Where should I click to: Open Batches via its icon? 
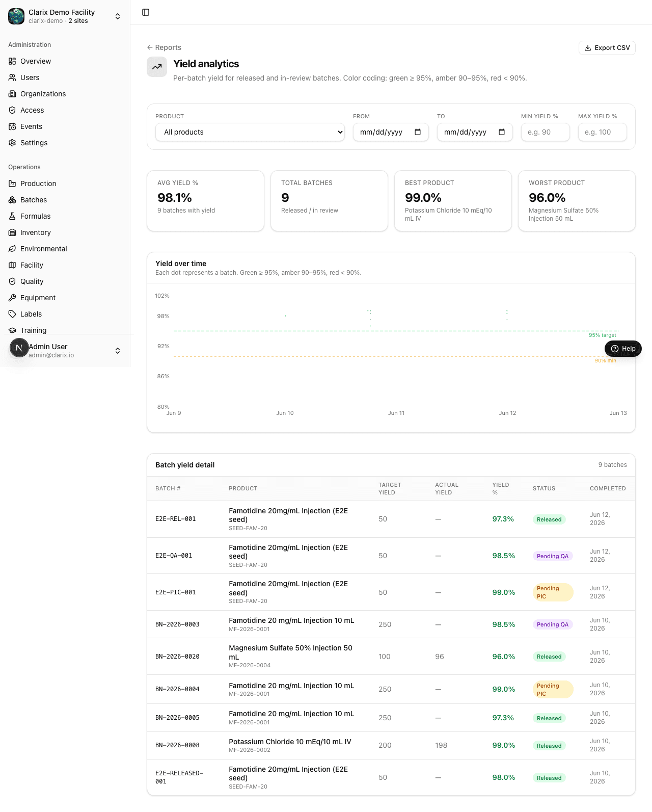(12, 200)
